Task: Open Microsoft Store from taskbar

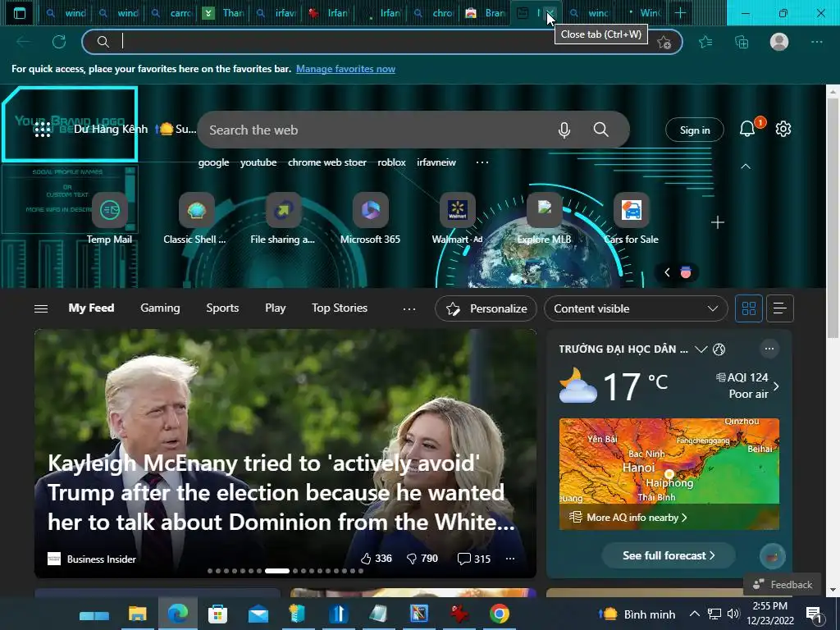Action: [217, 614]
